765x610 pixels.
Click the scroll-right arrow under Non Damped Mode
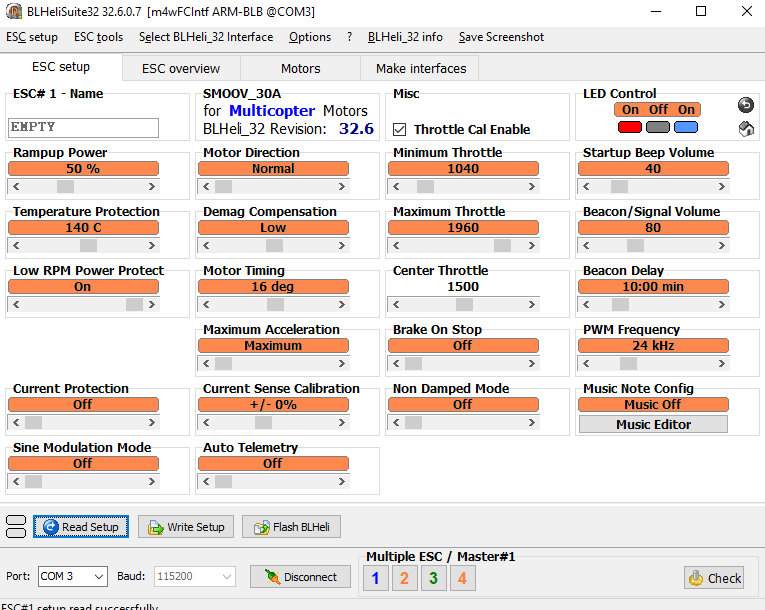tap(532, 423)
